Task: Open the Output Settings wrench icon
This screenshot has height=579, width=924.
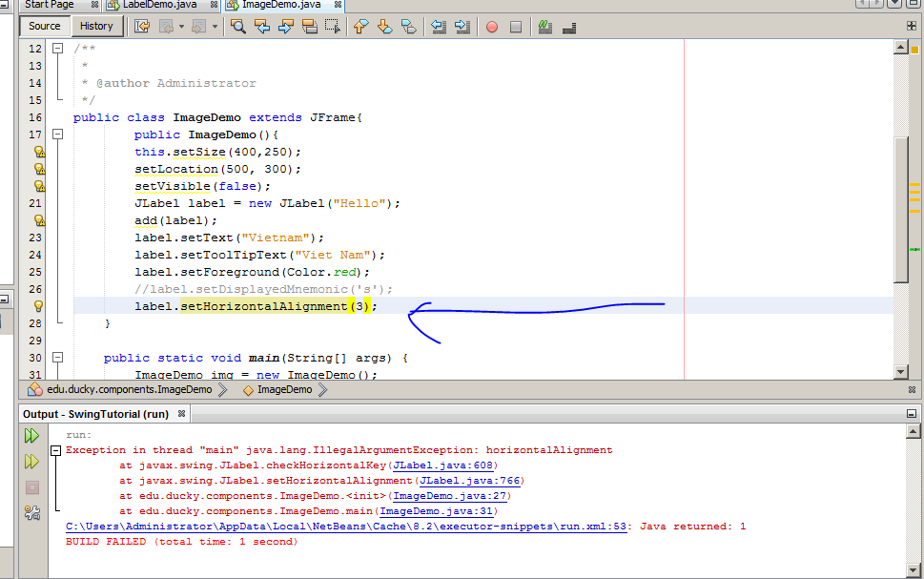Action: (31, 513)
